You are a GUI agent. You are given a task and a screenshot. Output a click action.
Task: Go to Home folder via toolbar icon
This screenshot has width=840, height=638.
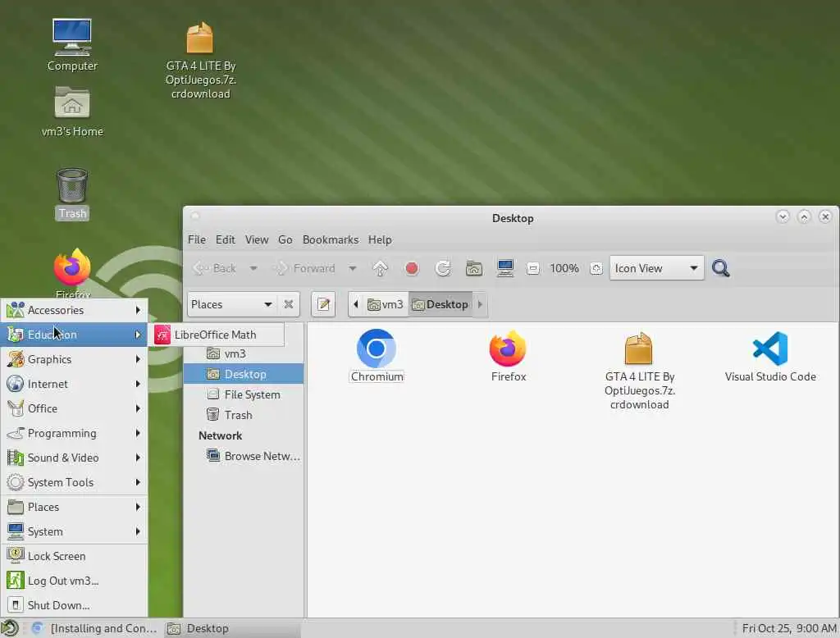(x=473, y=268)
